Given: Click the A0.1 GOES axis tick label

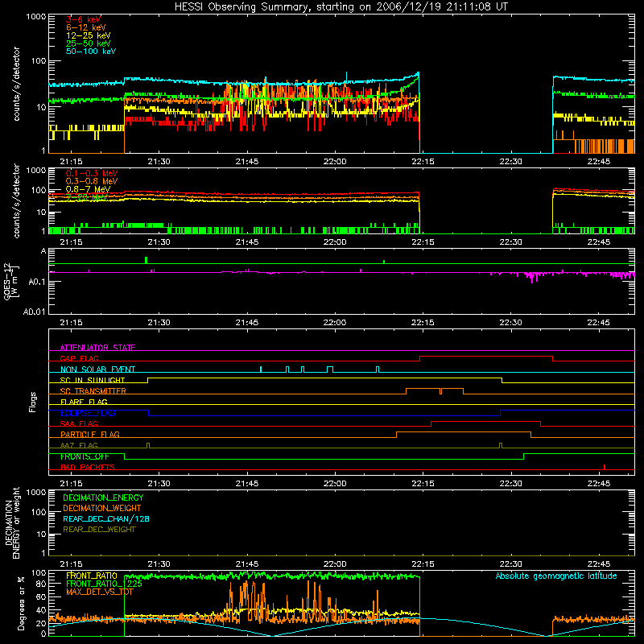Looking at the screenshot, I should pos(37,282).
